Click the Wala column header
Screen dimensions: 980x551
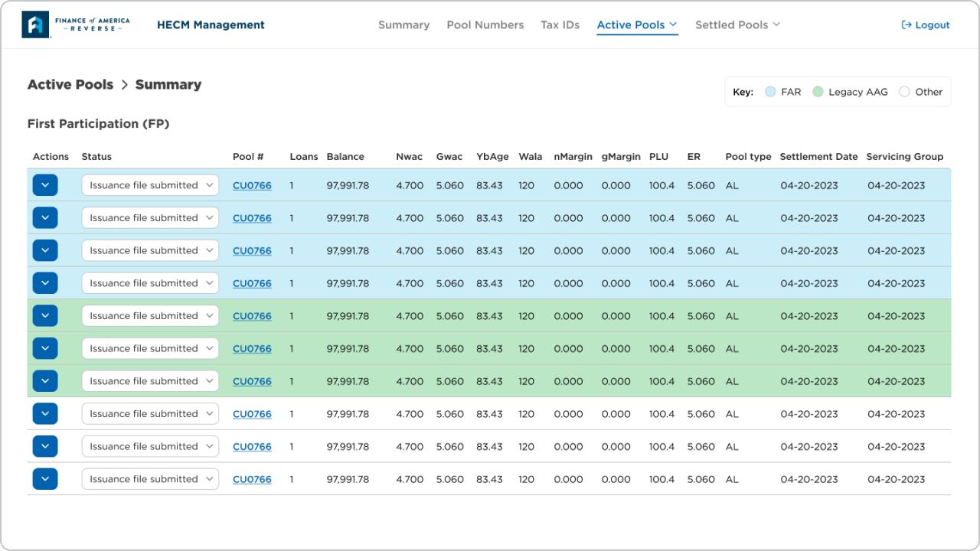(531, 156)
